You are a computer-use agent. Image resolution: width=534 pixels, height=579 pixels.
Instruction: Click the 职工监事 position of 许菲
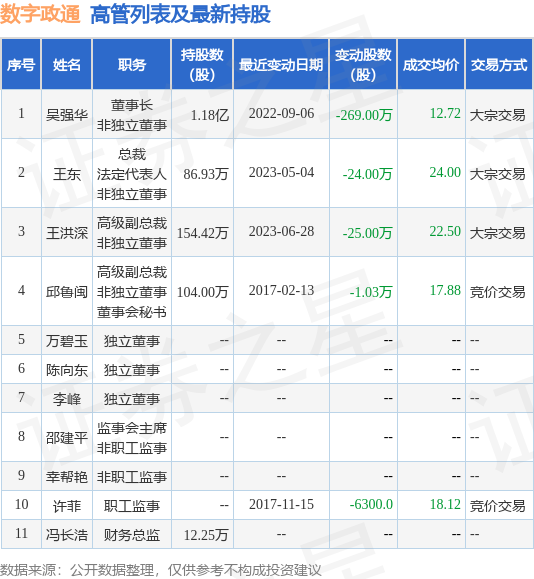[132, 506]
